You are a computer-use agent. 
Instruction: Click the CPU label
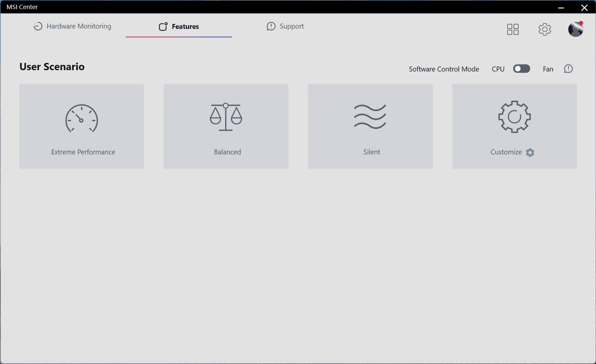[x=498, y=69]
